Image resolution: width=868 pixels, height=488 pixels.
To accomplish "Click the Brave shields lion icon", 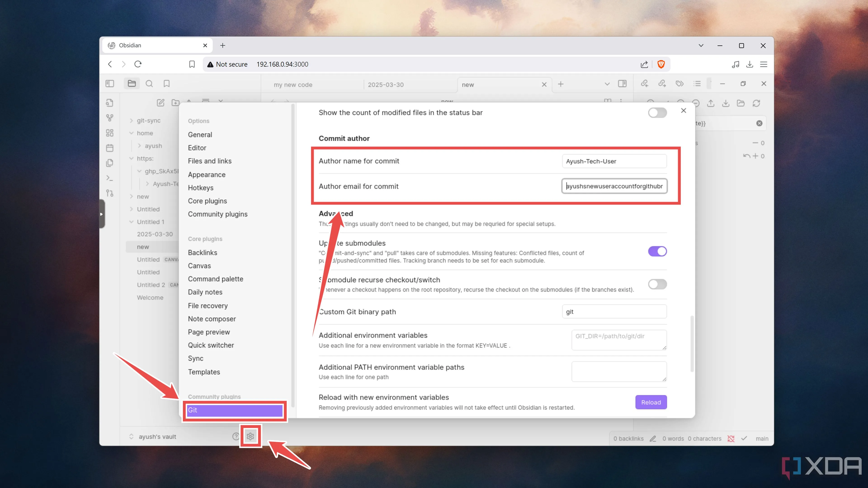I will tap(661, 64).
